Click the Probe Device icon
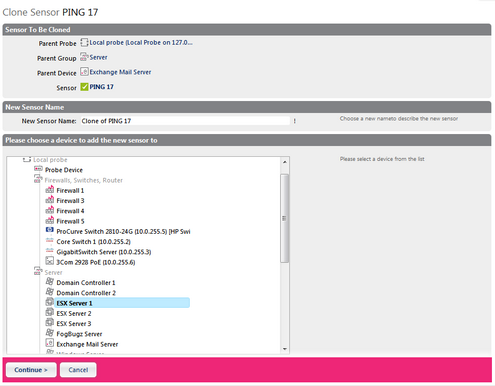Viewport: 495px width, 386px height. click(x=38, y=169)
